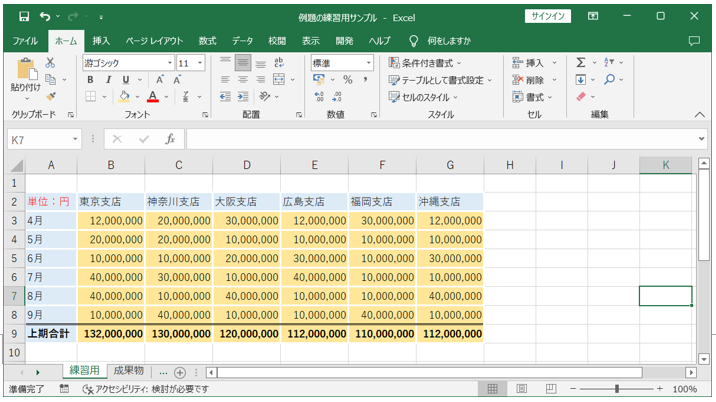Viewport: 716px width, 402px height.
Task: Click the Name Box showing K7
Action: click(x=40, y=140)
